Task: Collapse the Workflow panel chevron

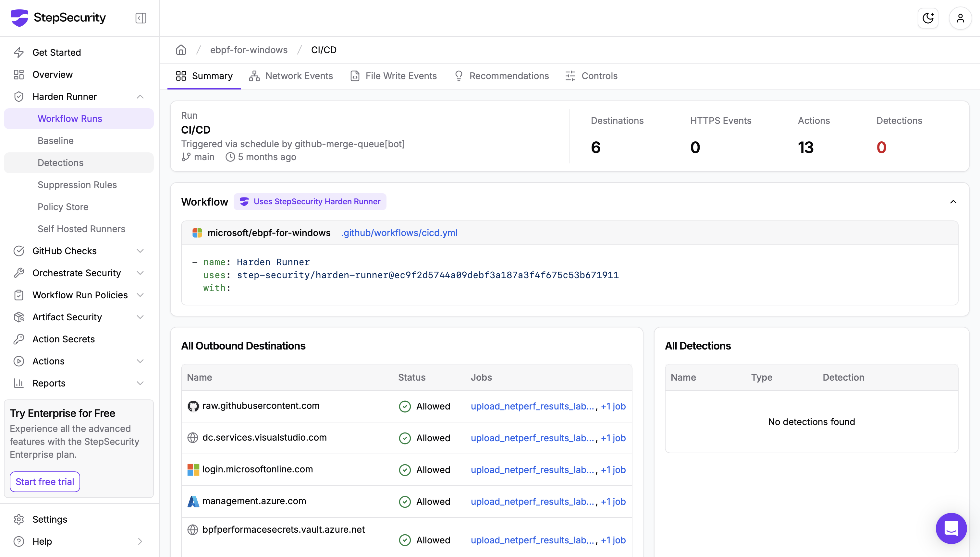Action: (953, 202)
